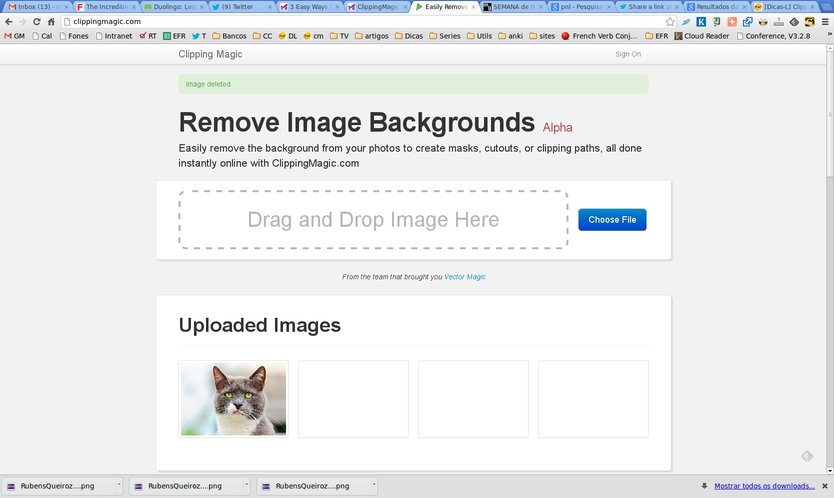834x498 pixels.
Task: Open the anki bookmark folder
Action: tap(511, 36)
